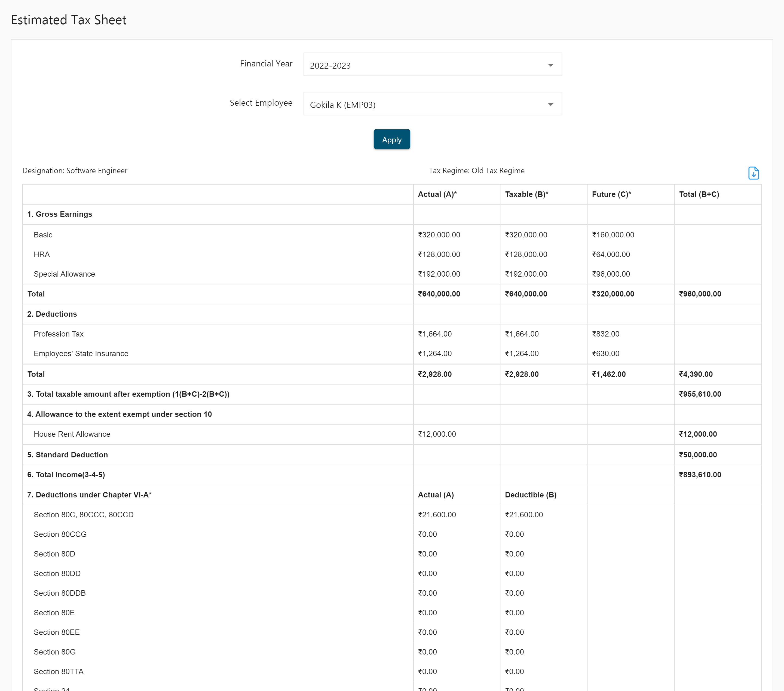Screen dimensions: 784x691
Task: Click deductions future total ₹1,462.00
Action: click(x=609, y=374)
